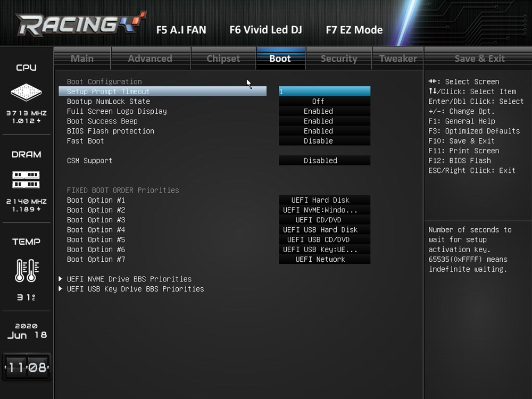Image resolution: width=532 pixels, height=399 pixels.
Task: Open Boot Option #7 UEFI Network dropdown
Action: 325,259
